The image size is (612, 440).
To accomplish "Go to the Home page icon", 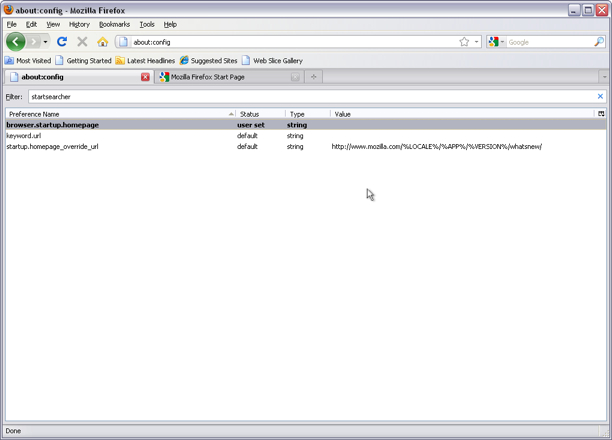I will 103,42.
